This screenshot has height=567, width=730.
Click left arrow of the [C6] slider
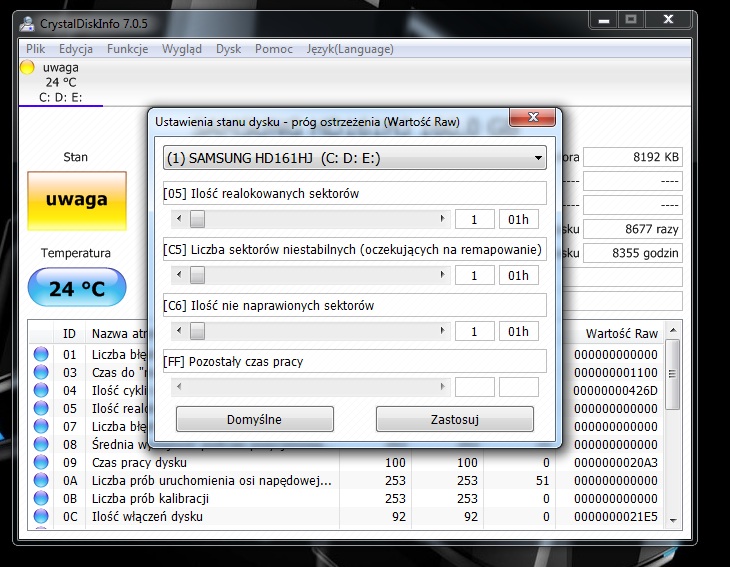tap(180, 331)
